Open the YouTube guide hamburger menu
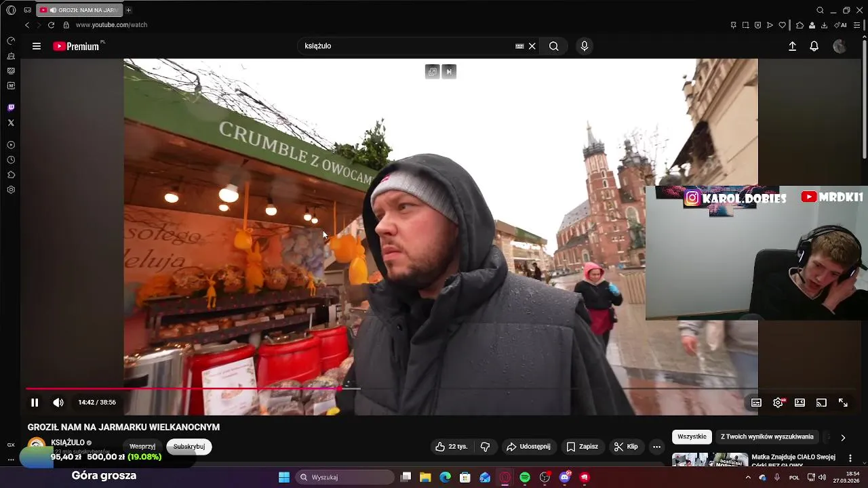 point(37,46)
